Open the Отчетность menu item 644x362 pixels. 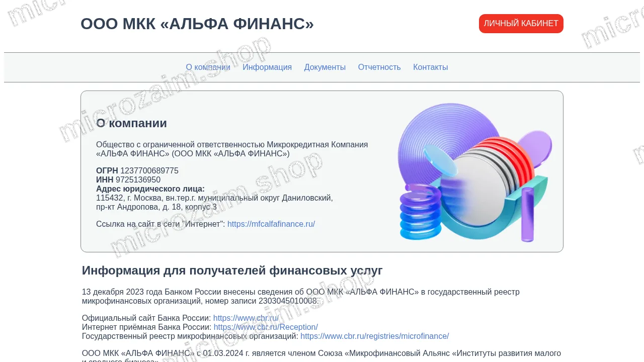[379, 67]
